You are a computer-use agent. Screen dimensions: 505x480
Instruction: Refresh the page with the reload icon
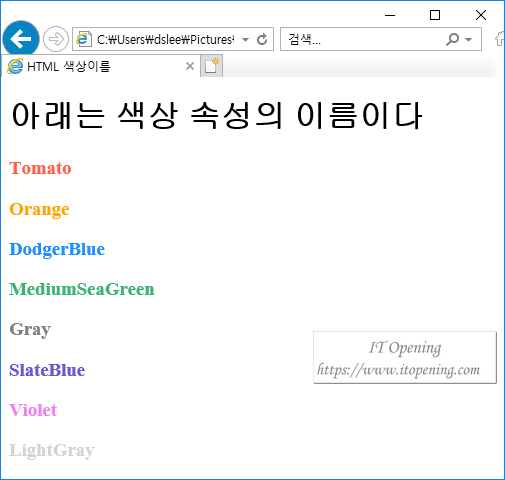[x=262, y=39]
